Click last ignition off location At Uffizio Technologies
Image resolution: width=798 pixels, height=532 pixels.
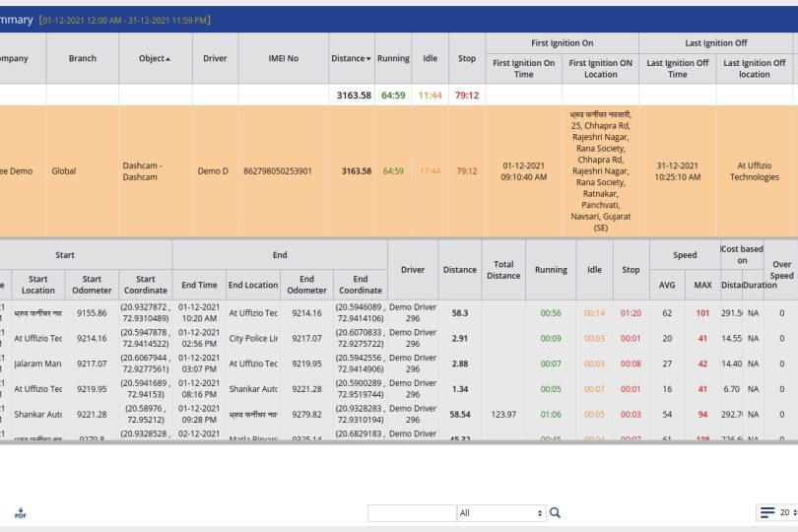[x=754, y=171]
